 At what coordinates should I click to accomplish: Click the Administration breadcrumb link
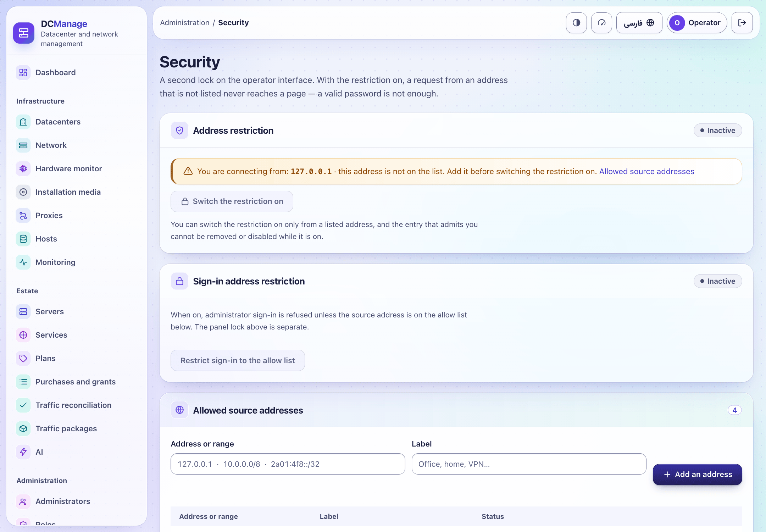[185, 23]
